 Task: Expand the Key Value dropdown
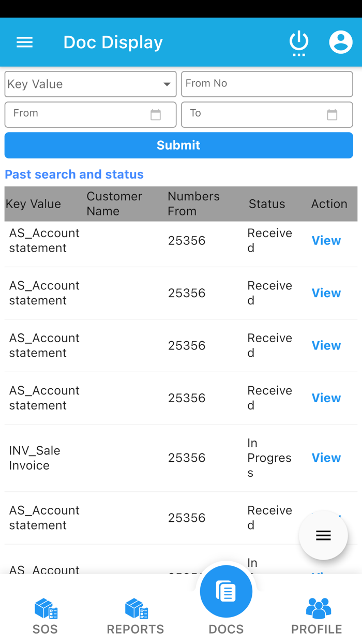pos(90,84)
